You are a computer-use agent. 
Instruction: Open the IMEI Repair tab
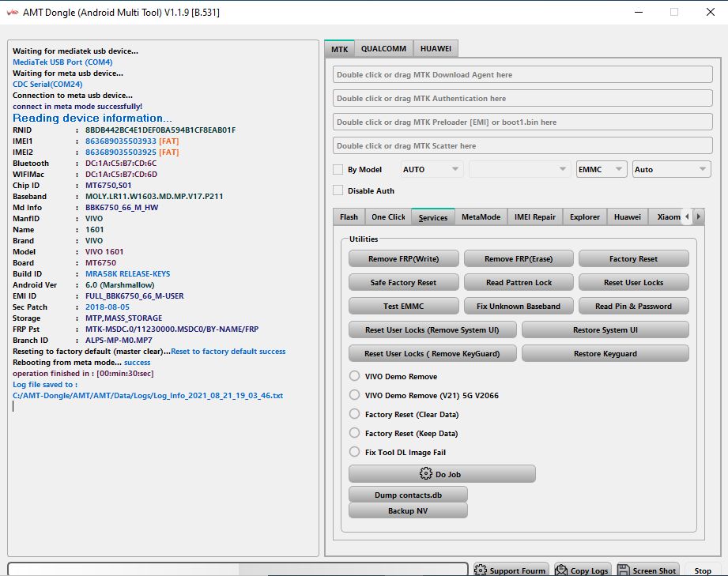[x=535, y=216]
